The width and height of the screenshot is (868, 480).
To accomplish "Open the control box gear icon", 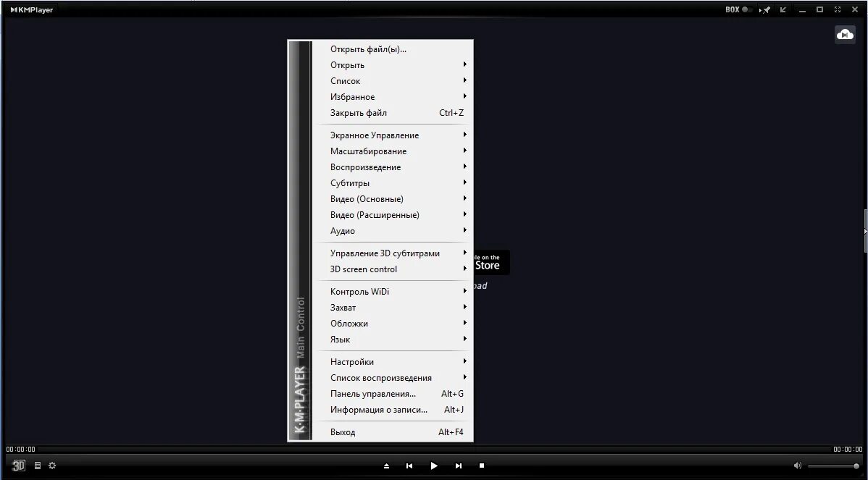I will tap(52, 466).
